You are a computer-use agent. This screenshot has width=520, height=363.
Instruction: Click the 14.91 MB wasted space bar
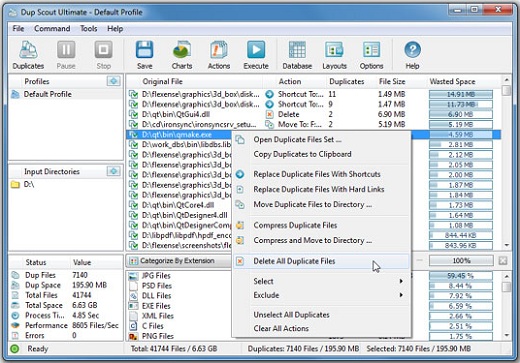tap(461, 94)
